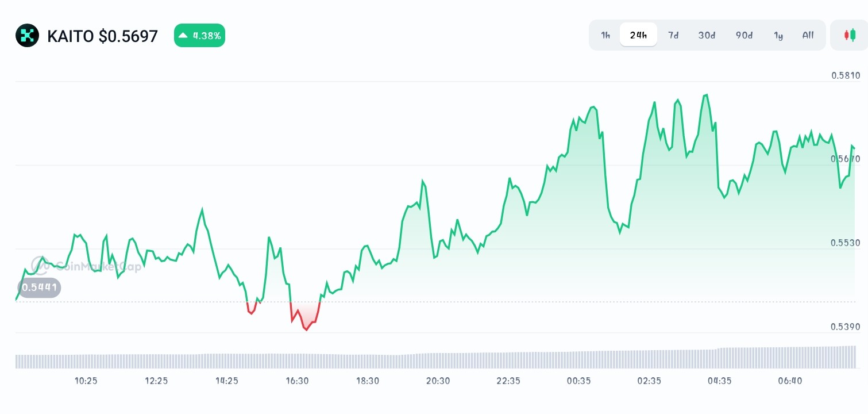Open the 30d chart view
The image size is (868, 414).
pos(706,35)
